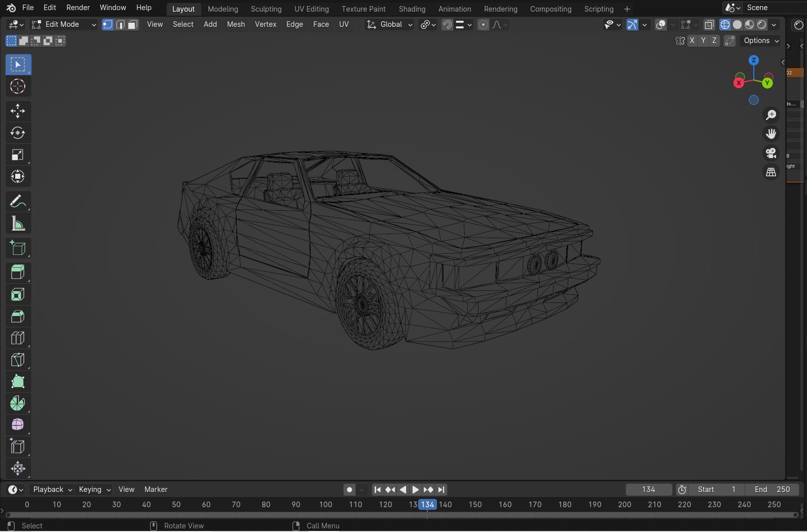This screenshot has height=532, width=807.
Task: Click the End frame field
Action: (x=773, y=489)
